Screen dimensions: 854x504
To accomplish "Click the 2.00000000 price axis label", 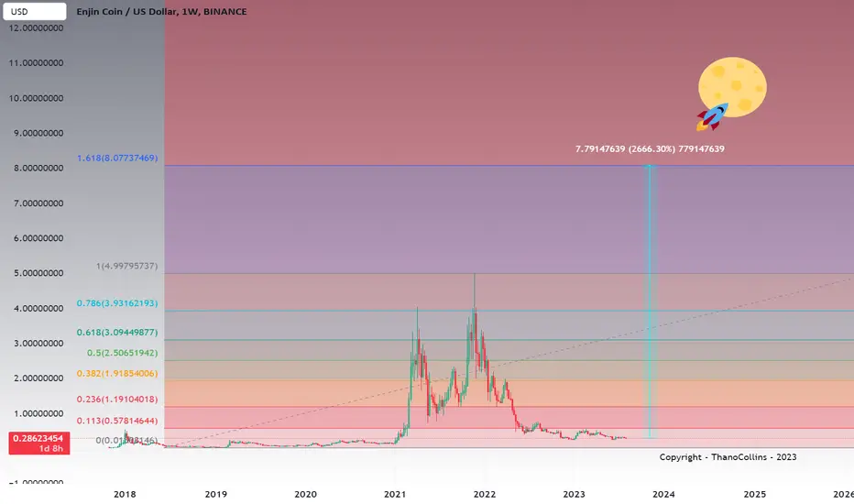I will (x=38, y=378).
